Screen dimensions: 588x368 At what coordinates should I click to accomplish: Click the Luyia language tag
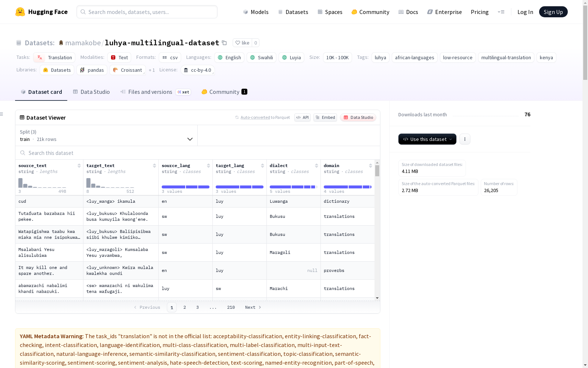291,57
